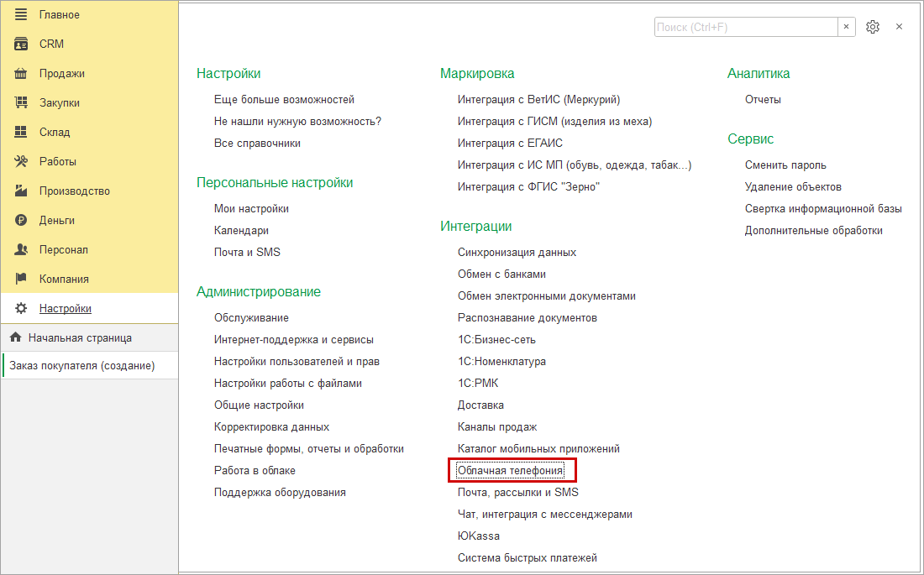Switch to Заказ покупателя (создание) tab
Image resolution: width=924 pixels, height=575 pixels.
coord(90,365)
